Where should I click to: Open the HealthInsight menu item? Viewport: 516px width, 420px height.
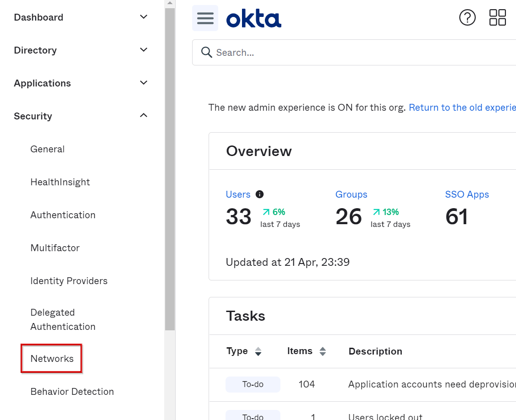[x=60, y=182]
